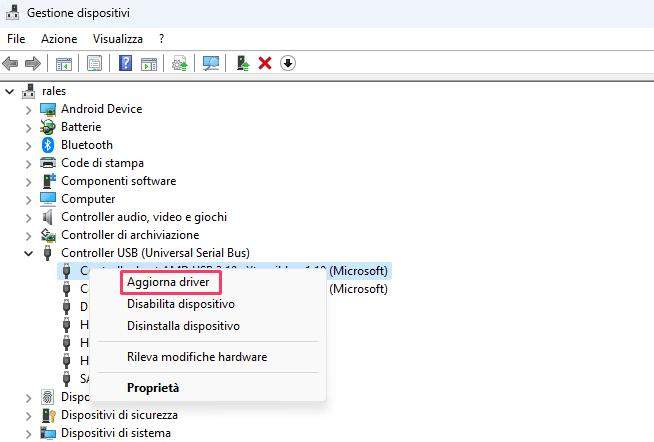
Task: Expand the Code di stampa node
Action: [28, 163]
